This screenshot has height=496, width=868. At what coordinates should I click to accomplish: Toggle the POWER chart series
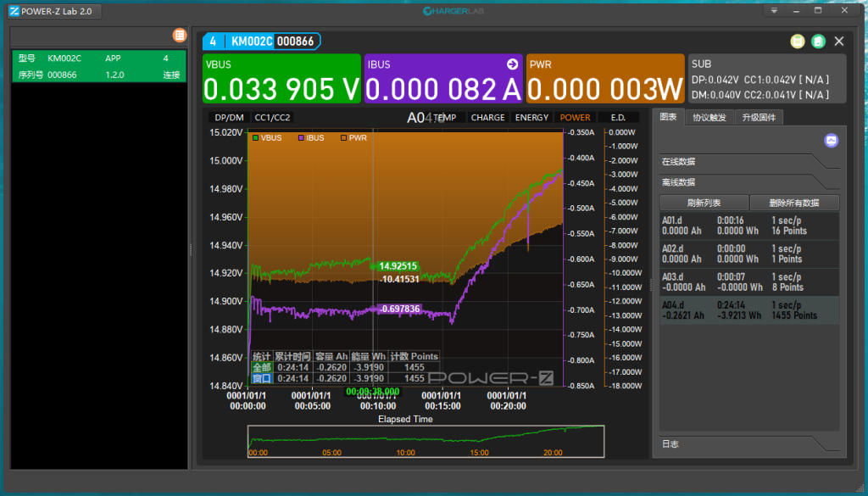pos(576,117)
